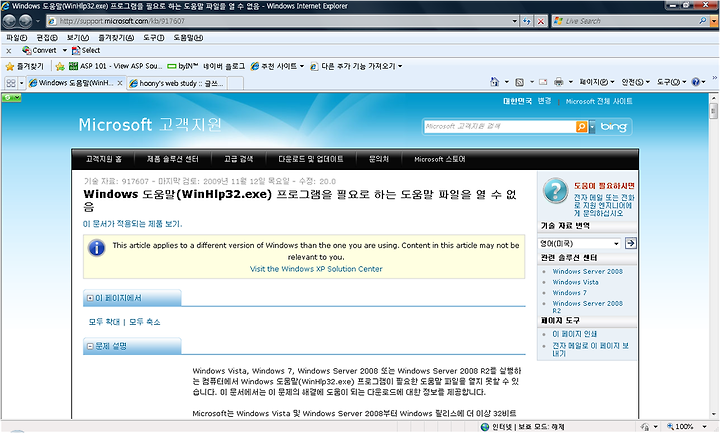Click the 이 페이지 인쇄 link

[x=574, y=334]
